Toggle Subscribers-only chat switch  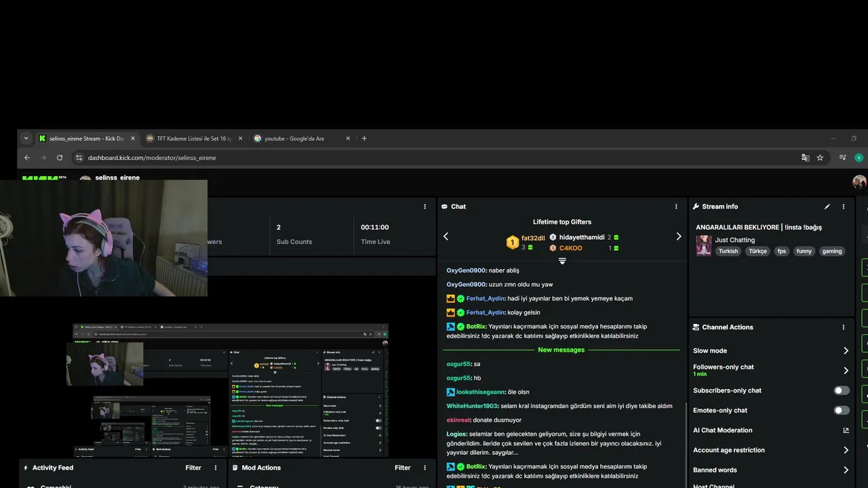point(841,390)
